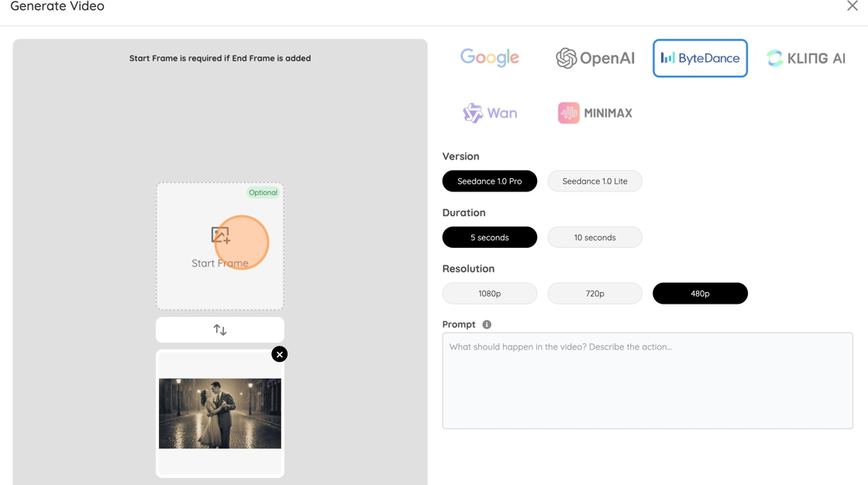Click the "Duration" section label

[464, 212]
